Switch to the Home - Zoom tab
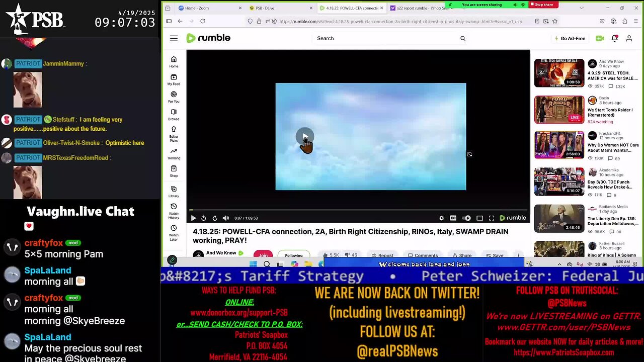 (x=204, y=8)
